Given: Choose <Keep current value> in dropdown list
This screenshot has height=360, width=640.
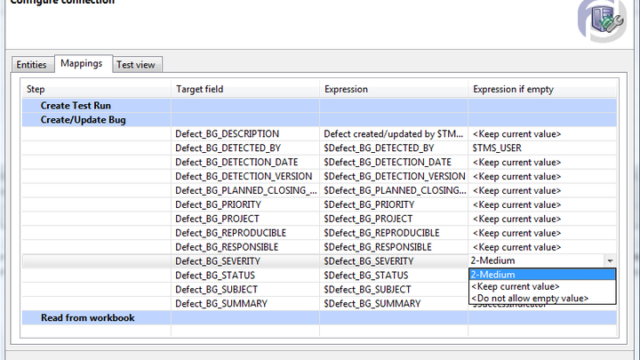Looking at the screenshot, I should 542,286.
